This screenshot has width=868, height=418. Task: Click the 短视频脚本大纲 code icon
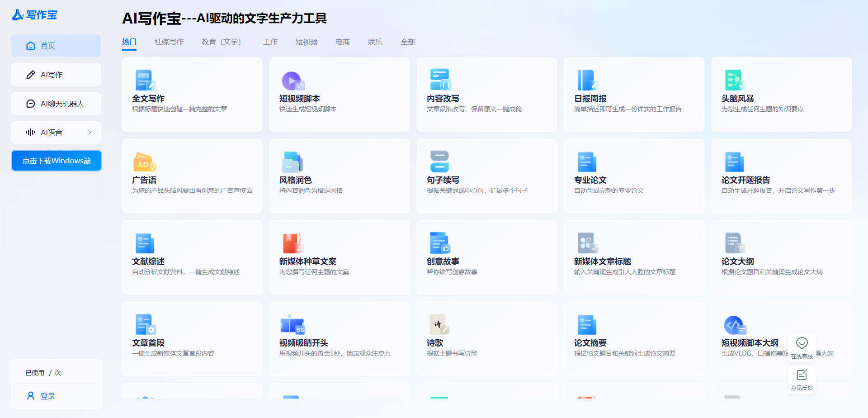click(735, 325)
